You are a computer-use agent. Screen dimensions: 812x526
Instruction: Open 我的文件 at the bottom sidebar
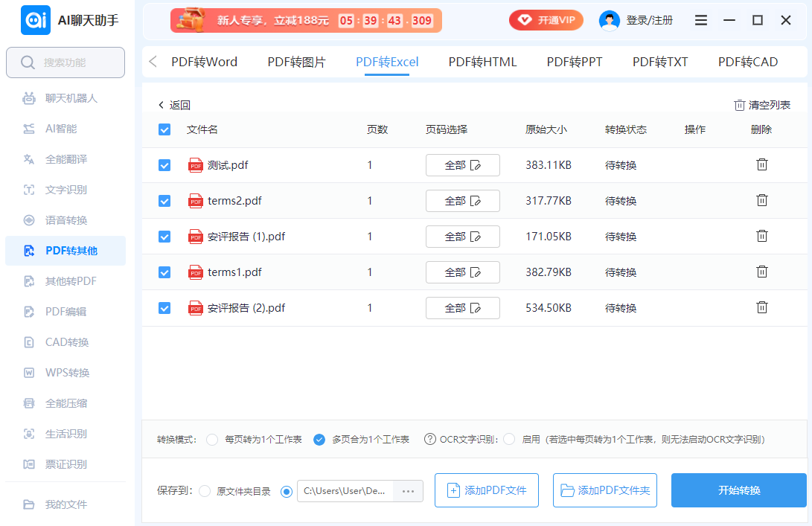[65, 504]
